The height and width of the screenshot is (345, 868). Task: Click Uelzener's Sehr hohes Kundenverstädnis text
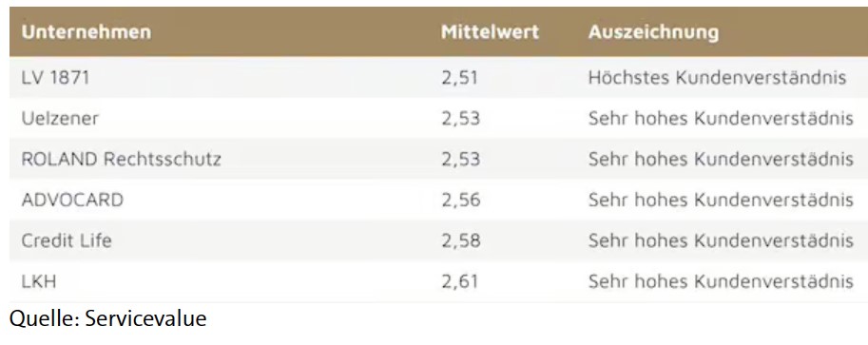721,119
